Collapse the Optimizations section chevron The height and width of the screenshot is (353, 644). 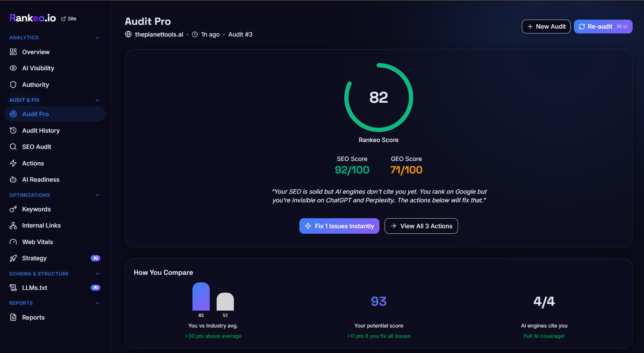(98, 195)
